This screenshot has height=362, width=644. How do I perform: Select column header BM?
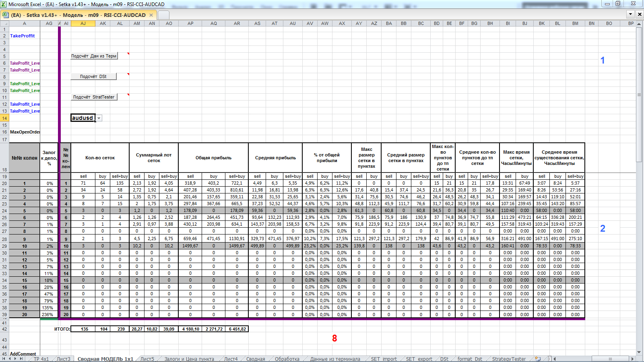click(x=575, y=23)
